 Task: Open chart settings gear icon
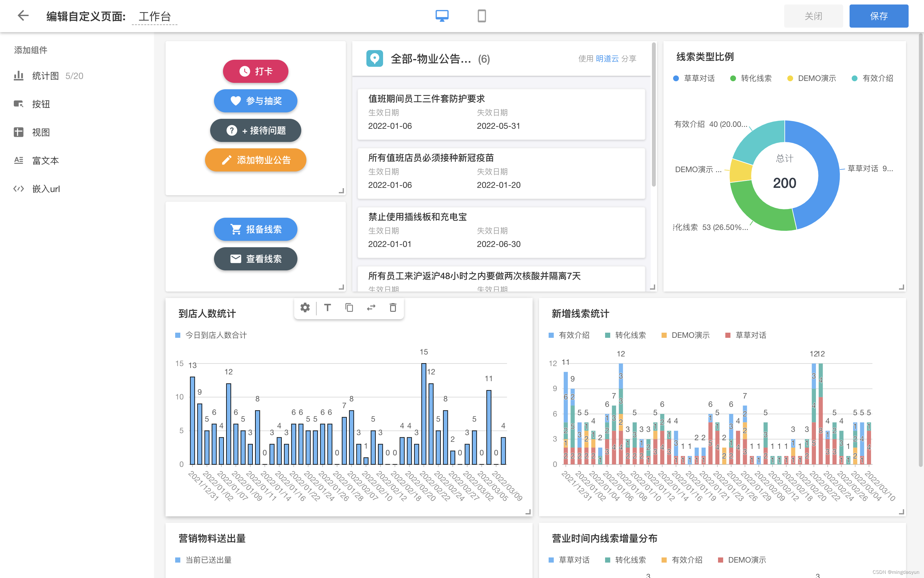click(x=305, y=308)
